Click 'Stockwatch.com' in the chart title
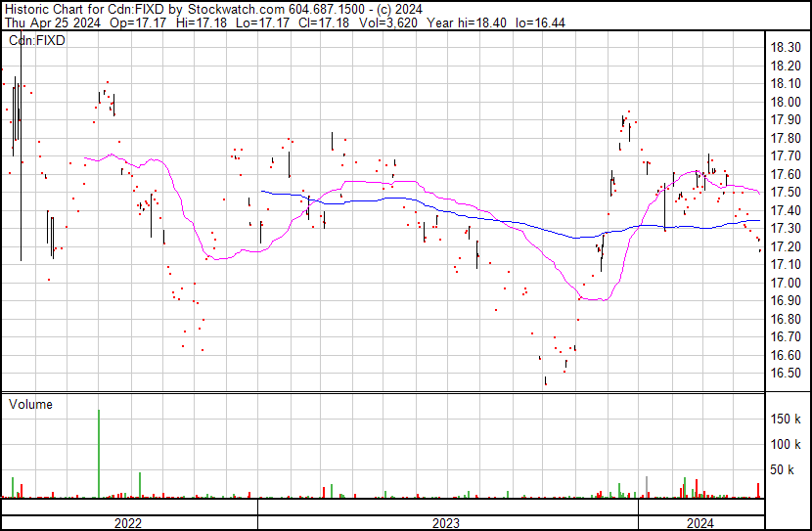The height and width of the screenshot is (531, 812). pos(236,10)
